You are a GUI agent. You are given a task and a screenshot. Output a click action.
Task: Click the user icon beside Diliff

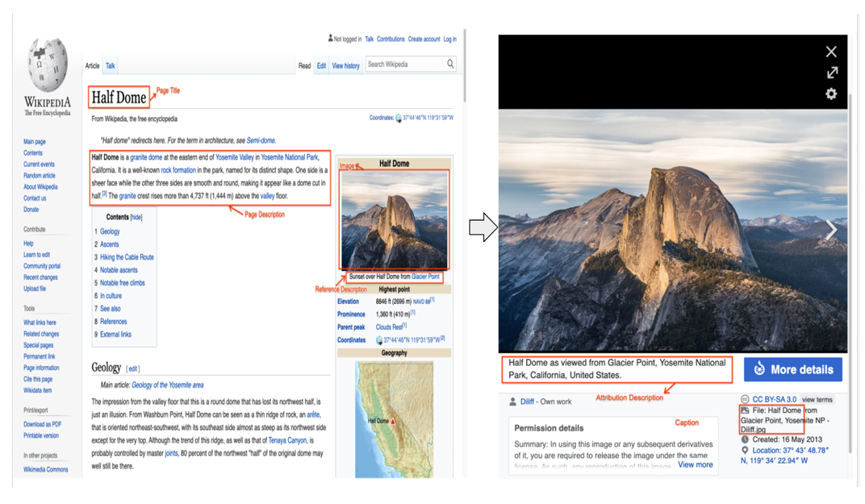511,400
